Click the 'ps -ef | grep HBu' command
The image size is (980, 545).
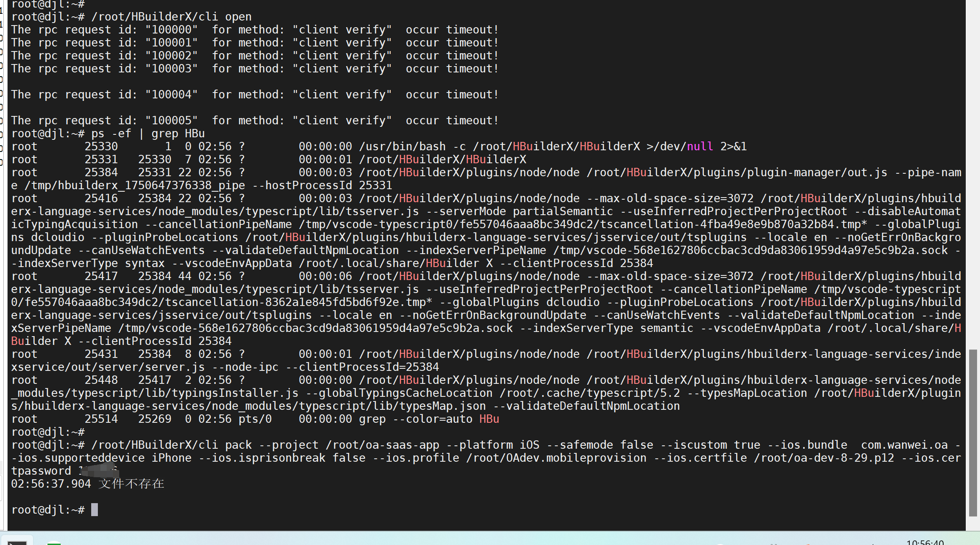148,134
